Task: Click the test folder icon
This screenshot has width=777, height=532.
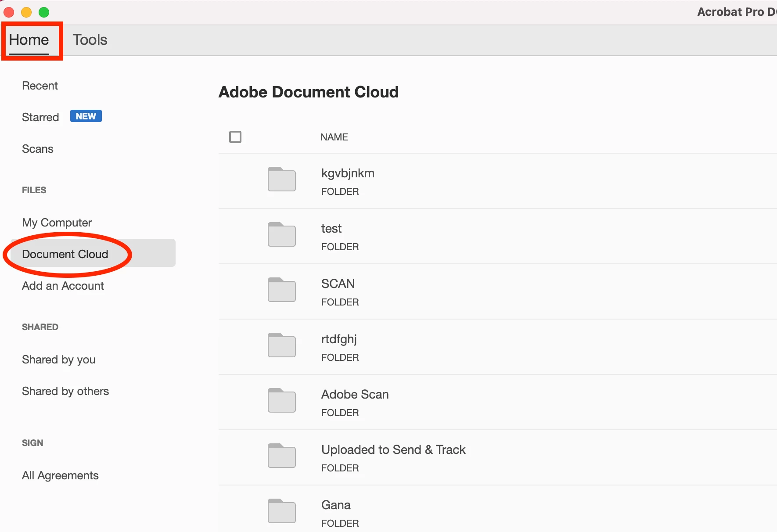Action: [282, 234]
